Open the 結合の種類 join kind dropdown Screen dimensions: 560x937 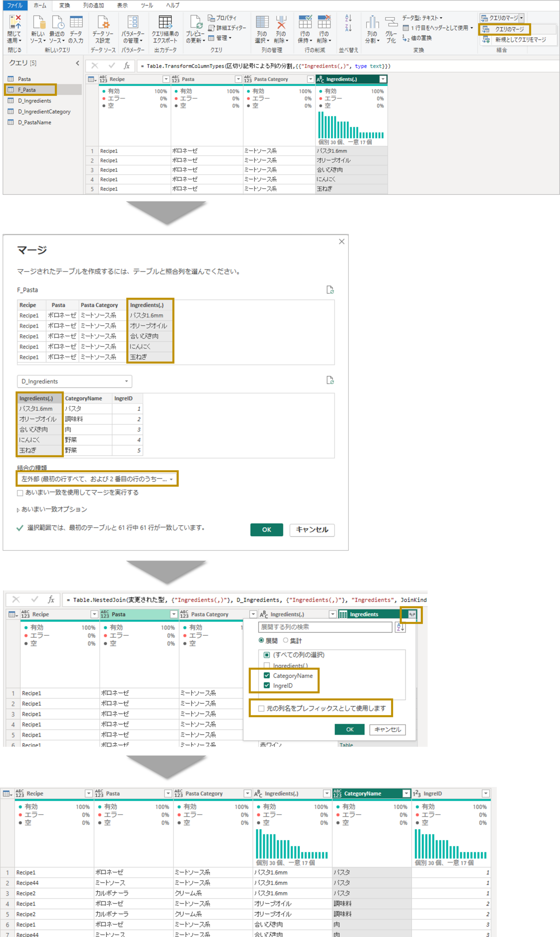tap(97, 479)
